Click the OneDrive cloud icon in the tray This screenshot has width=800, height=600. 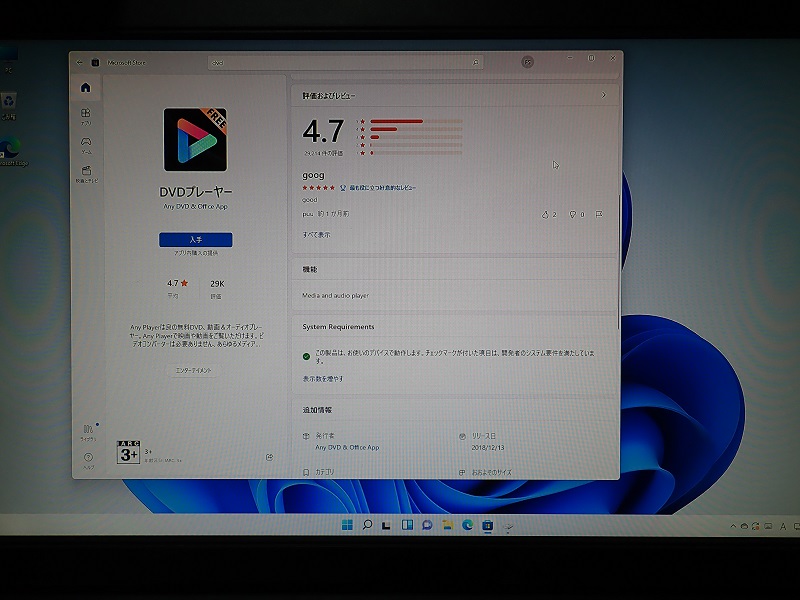(744, 526)
